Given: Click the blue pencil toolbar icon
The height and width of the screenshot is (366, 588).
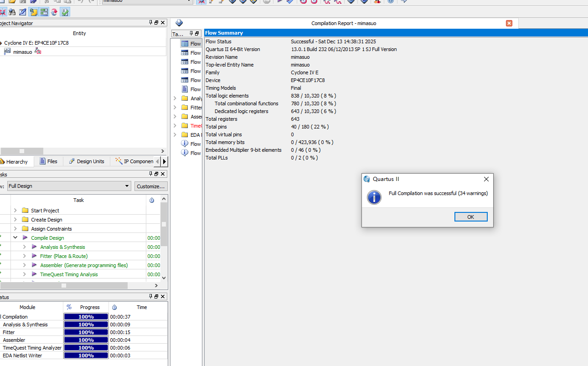Looking at the screenshot, I should point(22,12).
